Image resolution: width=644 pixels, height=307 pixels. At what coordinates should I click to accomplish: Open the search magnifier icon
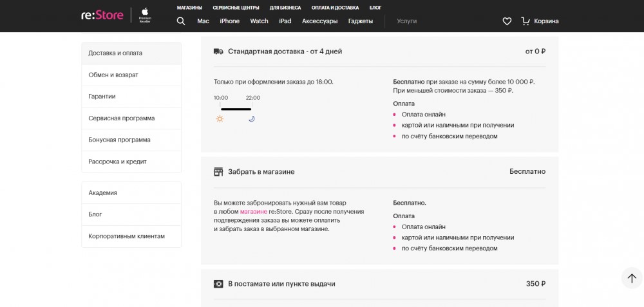click(181, 21)
